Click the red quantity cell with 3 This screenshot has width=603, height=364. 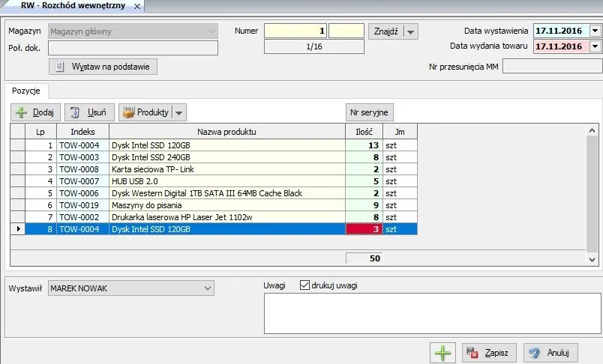click(x=364, y=229)
